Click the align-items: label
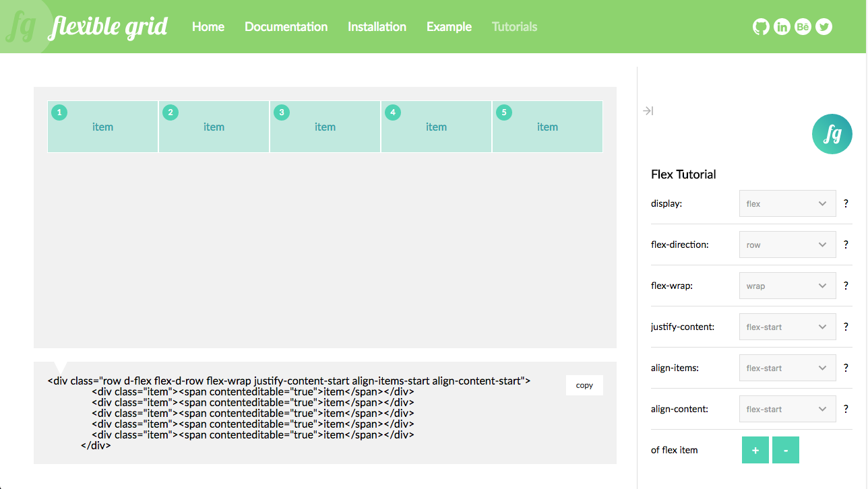This screenshot has height=489, width=868. 675,368
